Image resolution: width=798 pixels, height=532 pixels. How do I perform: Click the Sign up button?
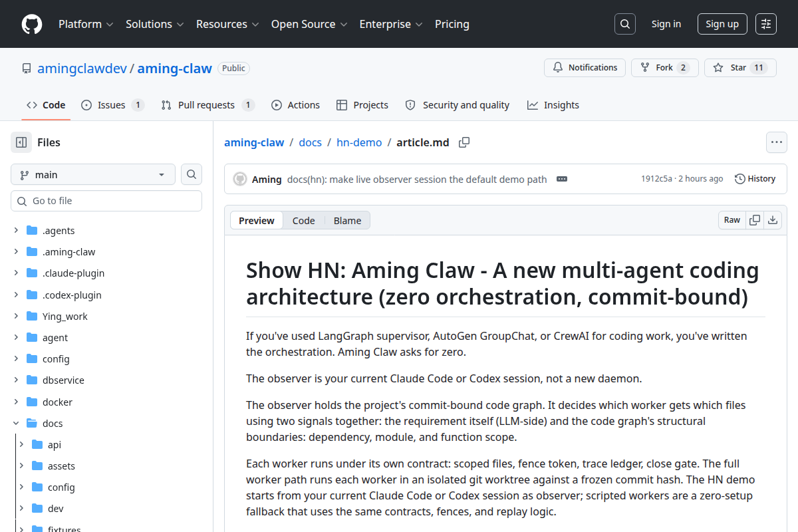pyautogui.click(x=722, y=24)
